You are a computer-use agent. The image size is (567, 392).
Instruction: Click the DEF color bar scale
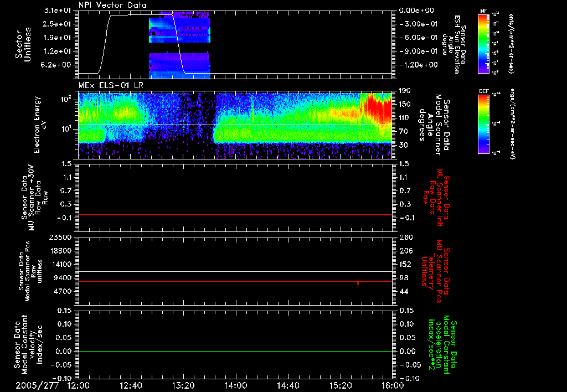click(484, 123)
